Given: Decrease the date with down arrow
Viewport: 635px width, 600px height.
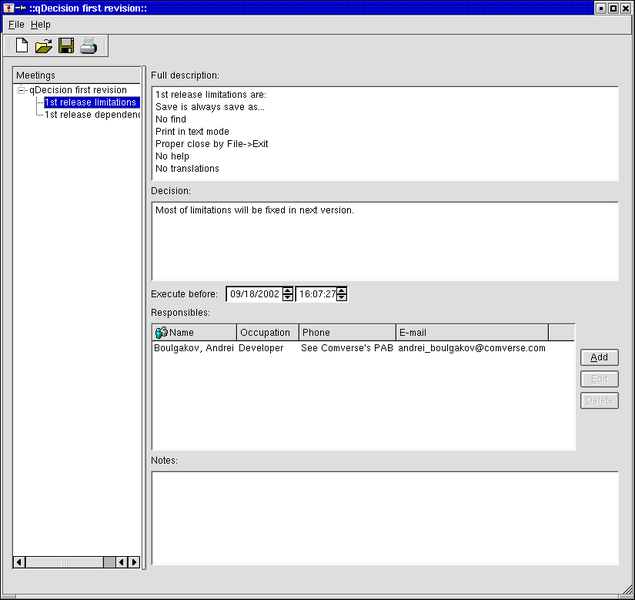Looking at the screenshot, I should [x=288, y=298].
